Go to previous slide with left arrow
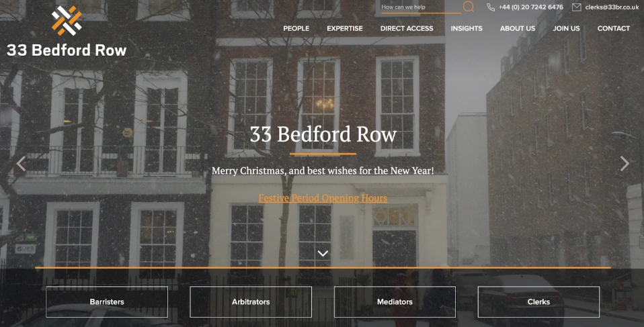This screenshot has height=327, width=644. 21,164
